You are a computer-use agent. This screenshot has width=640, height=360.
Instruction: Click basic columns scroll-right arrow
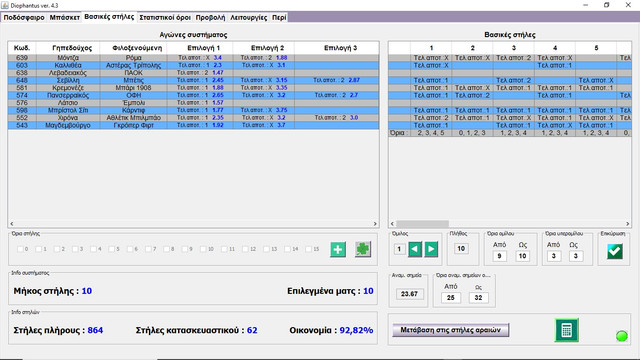coord(628,224)
